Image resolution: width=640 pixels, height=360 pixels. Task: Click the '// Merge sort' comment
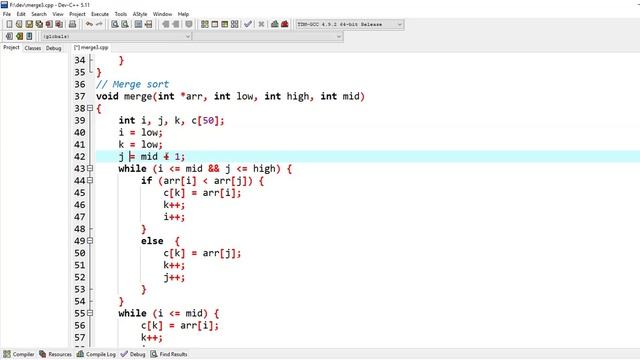(x=132, y=84)
